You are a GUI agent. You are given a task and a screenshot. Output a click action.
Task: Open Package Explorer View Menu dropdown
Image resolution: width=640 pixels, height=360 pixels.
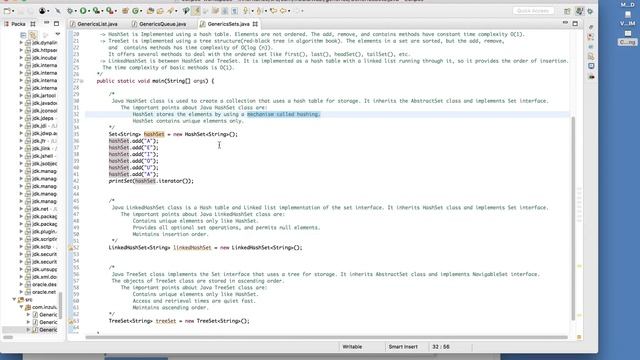tap(58, 34)
